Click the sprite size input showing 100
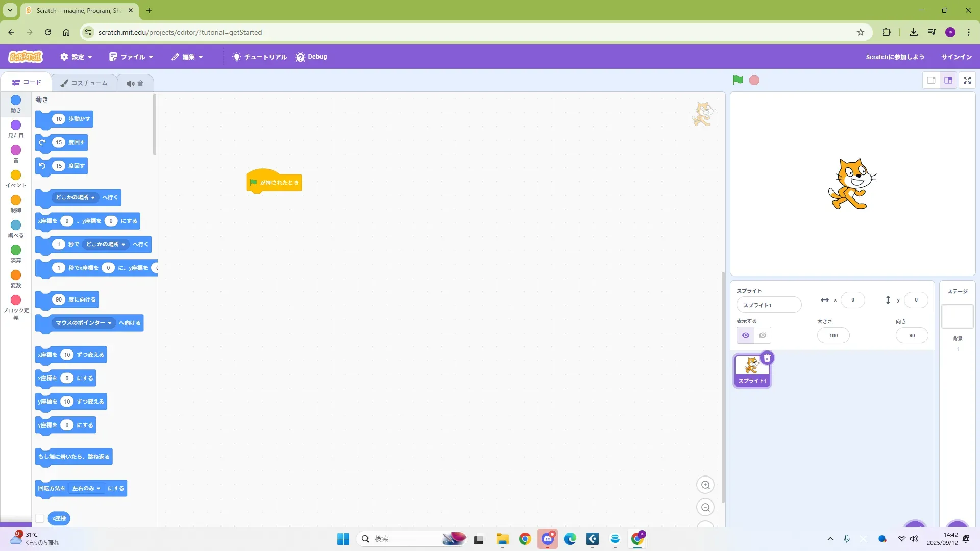Viewport: 980px width, 551px height. point(833,335)
